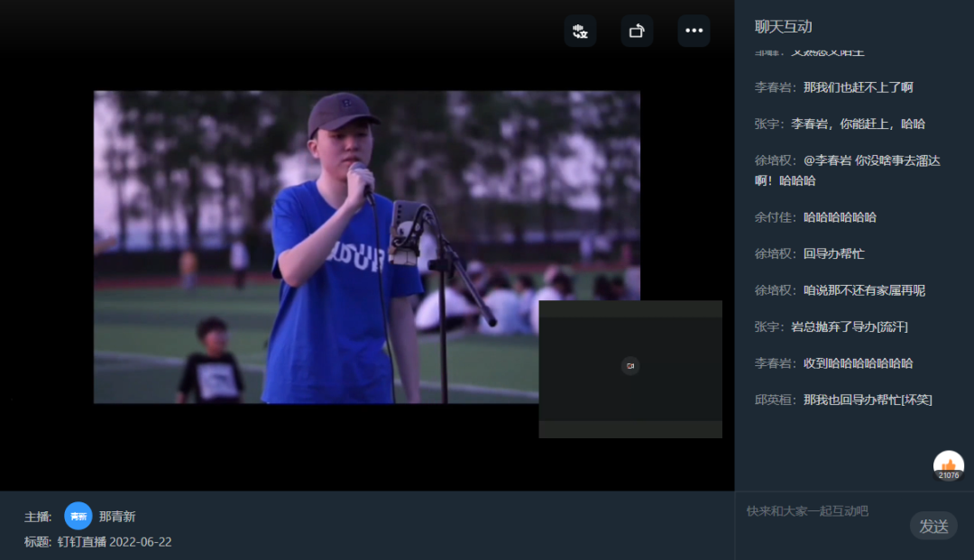This screenshot has width=974, height=560.
Task: Turn on live speech translation captions
Action: tap(580, 31)
